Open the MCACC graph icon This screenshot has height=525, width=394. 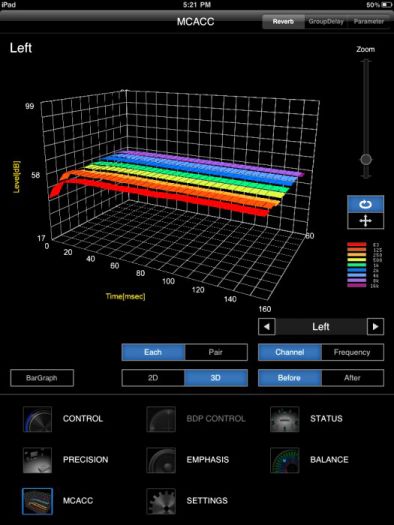coord(37,501)
